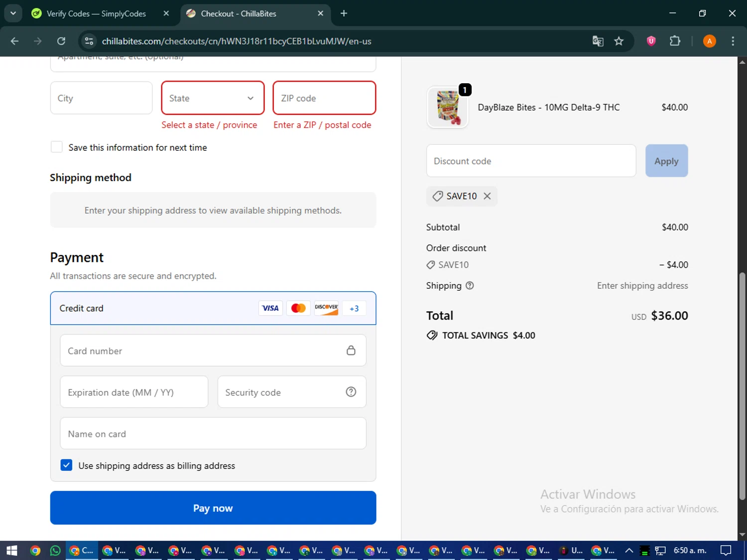
Task: Click the Select a state / province error
Action: click(x=209, y=125)
